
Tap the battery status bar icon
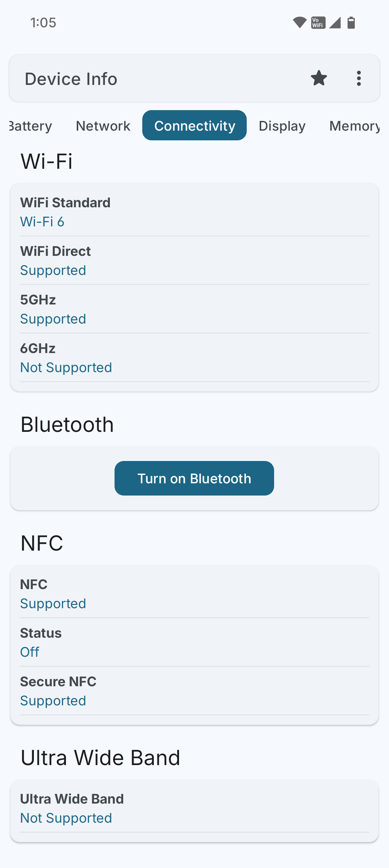(351, 23)
